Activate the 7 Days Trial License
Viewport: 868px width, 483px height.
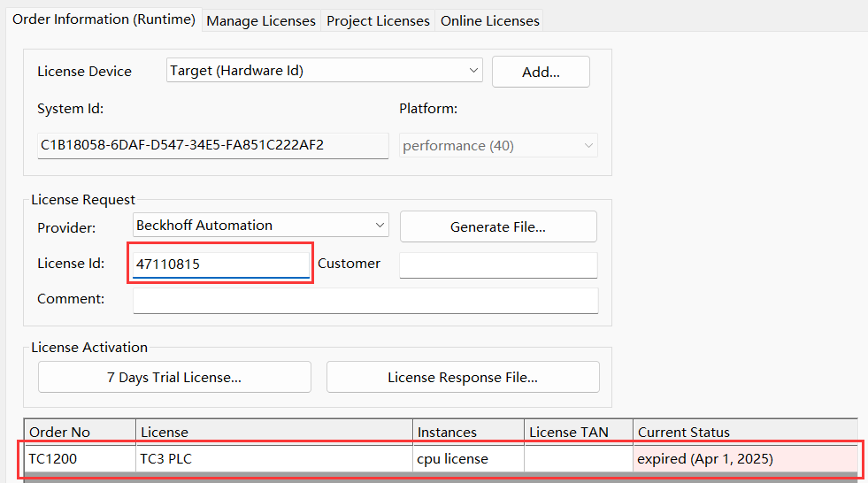coord(174,378)
